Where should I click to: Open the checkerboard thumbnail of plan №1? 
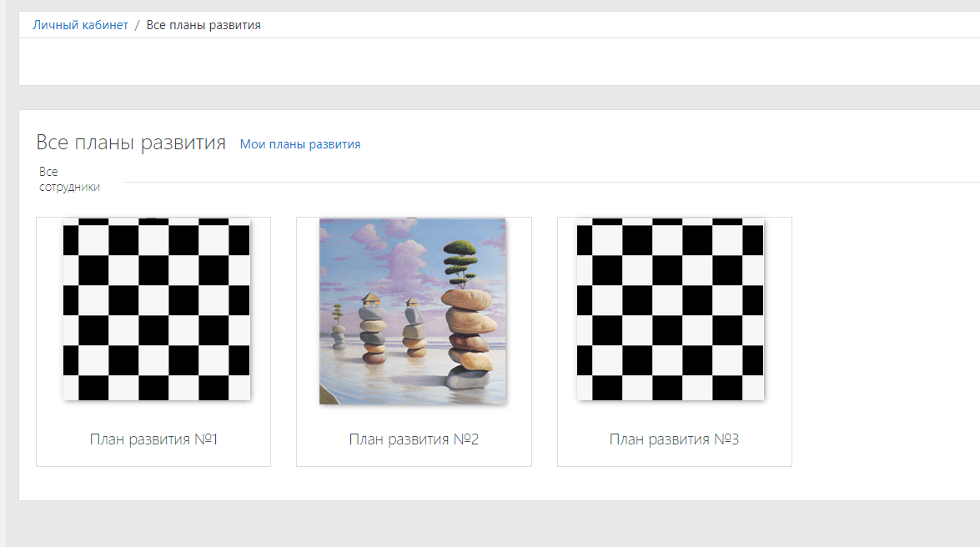[x=156, y=309]
